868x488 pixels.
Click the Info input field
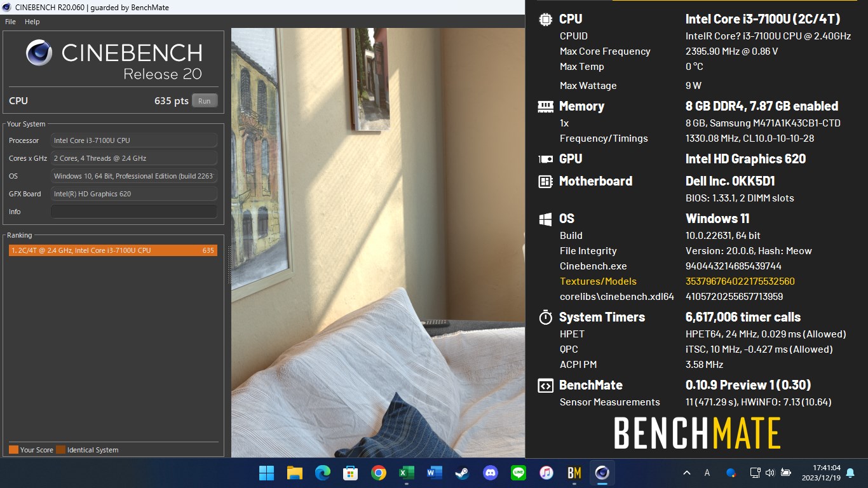pos(134,212)
